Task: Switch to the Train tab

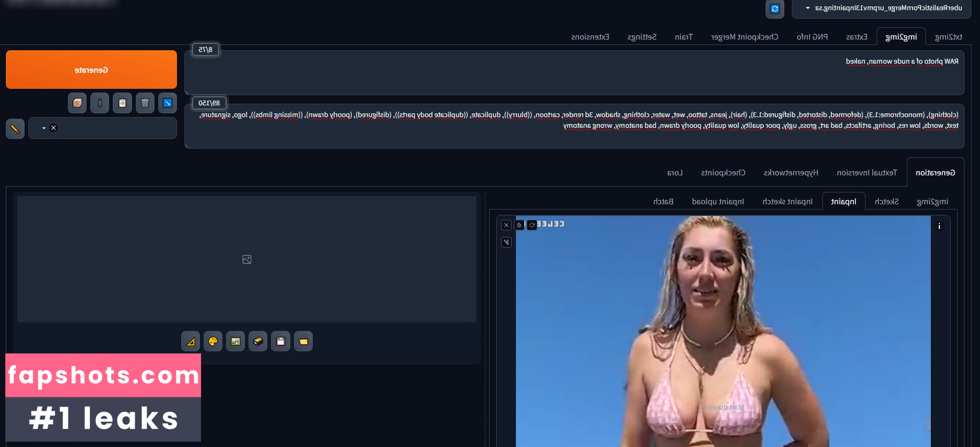Action: 683,37
